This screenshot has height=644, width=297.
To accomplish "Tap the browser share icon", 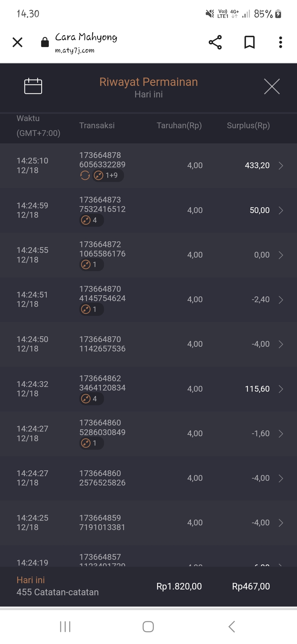I will (215, 42).
